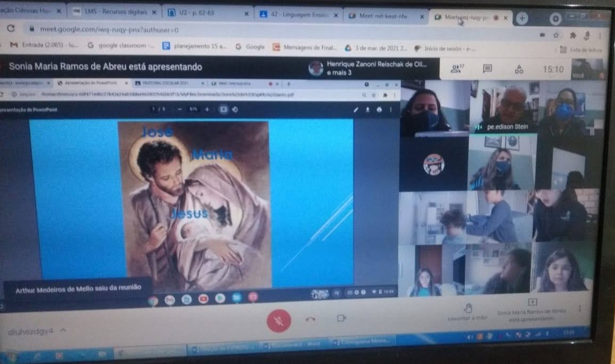The width and height of the screenshot is (615, 364).
Task: Close the LMS - Recursos digitais tab
Action: point(154,13)
